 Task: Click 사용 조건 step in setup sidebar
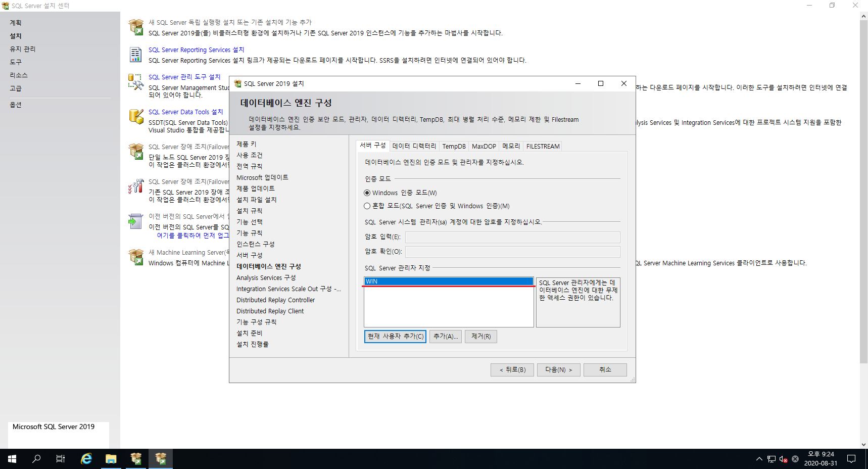coord(250,155)
